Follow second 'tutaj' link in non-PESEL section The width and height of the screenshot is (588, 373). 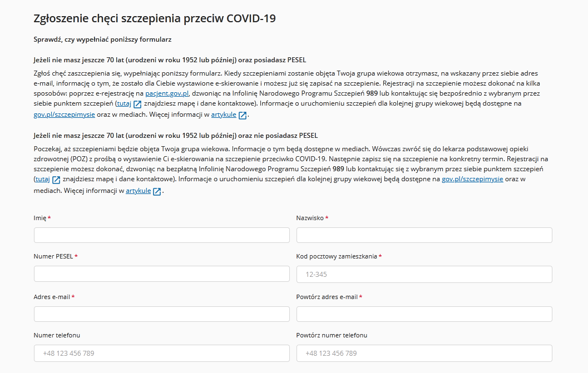tap(43, 179)
